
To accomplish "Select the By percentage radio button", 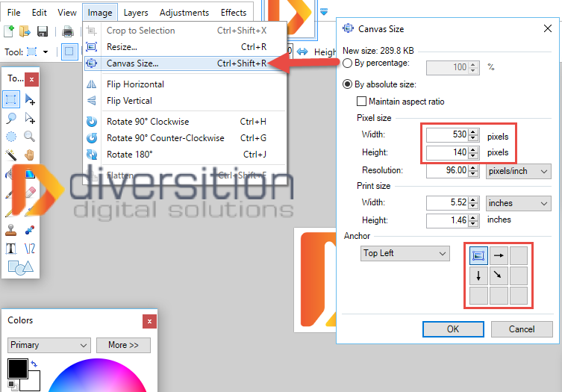I will pos(347,63).
